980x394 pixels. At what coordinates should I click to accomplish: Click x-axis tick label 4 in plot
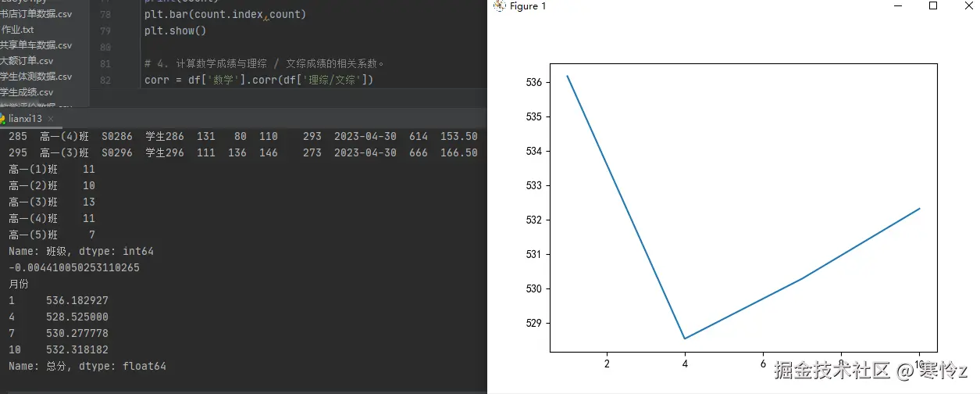click(x=685, y=363)
